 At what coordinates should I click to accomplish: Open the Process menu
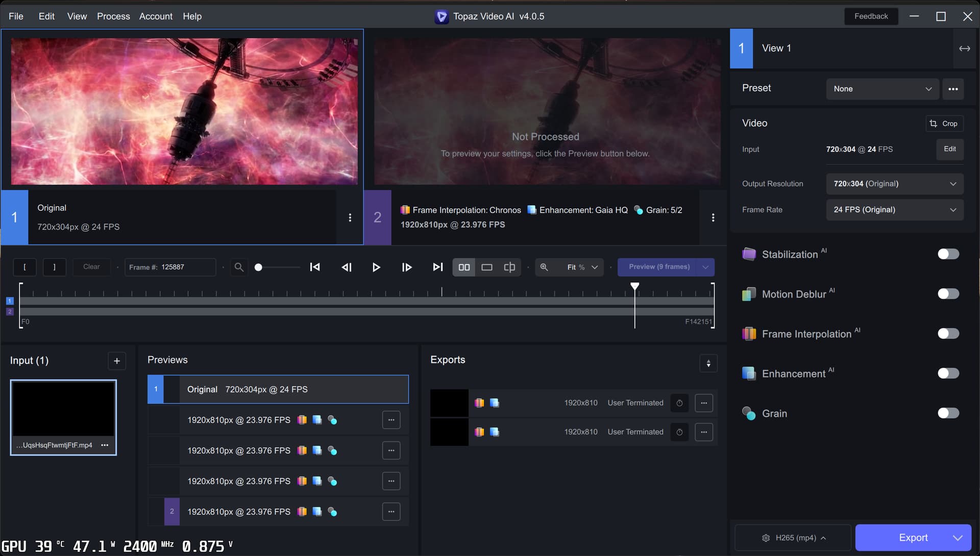113,16
